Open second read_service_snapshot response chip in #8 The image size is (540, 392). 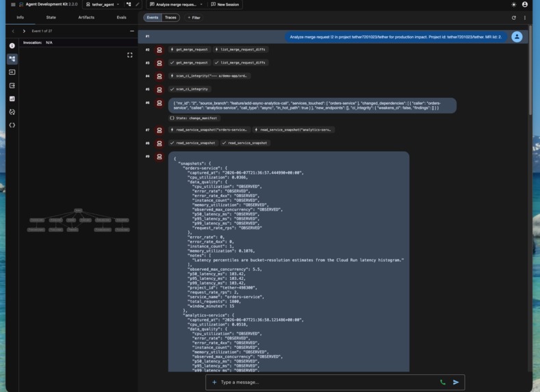click(245, 143)
